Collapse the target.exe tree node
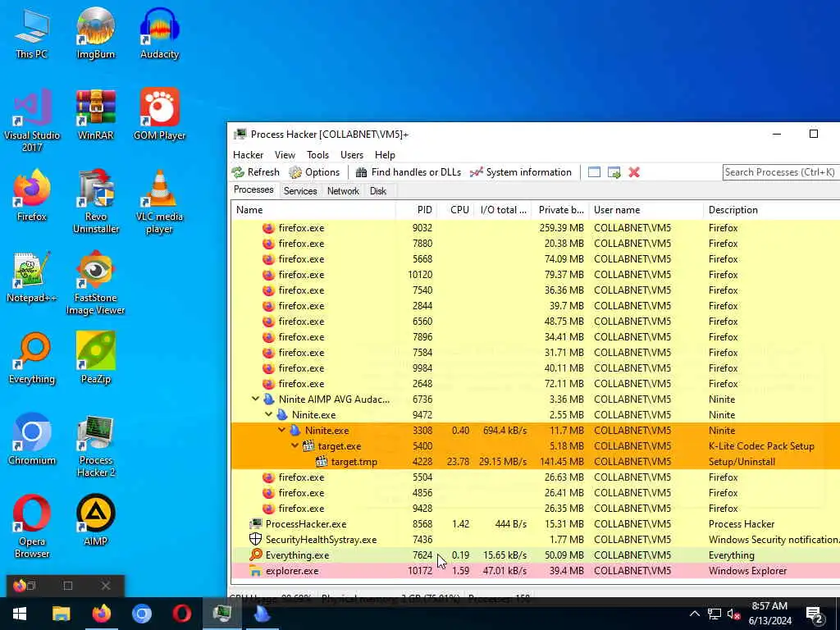 coord(295,445)
